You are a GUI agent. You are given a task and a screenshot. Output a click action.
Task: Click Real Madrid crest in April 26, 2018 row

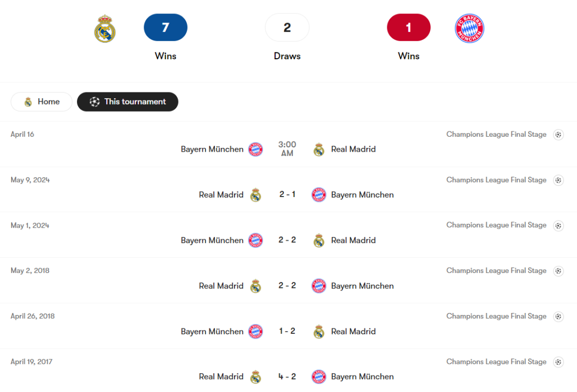[319, 332]
